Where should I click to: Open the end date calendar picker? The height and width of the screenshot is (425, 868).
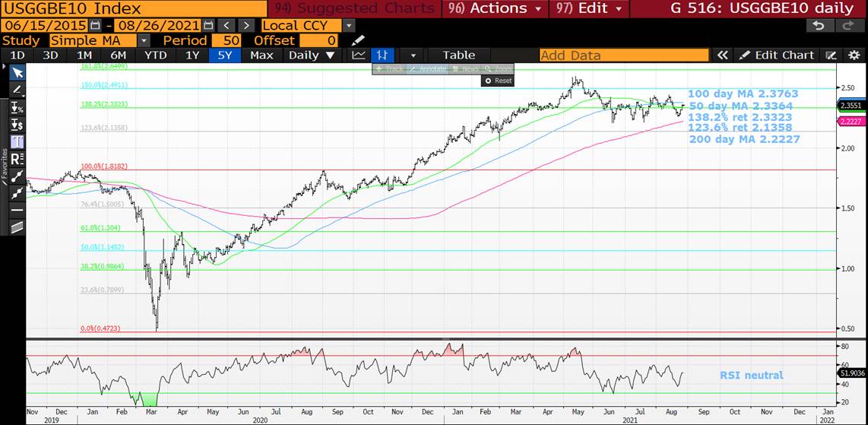(208, 25)
